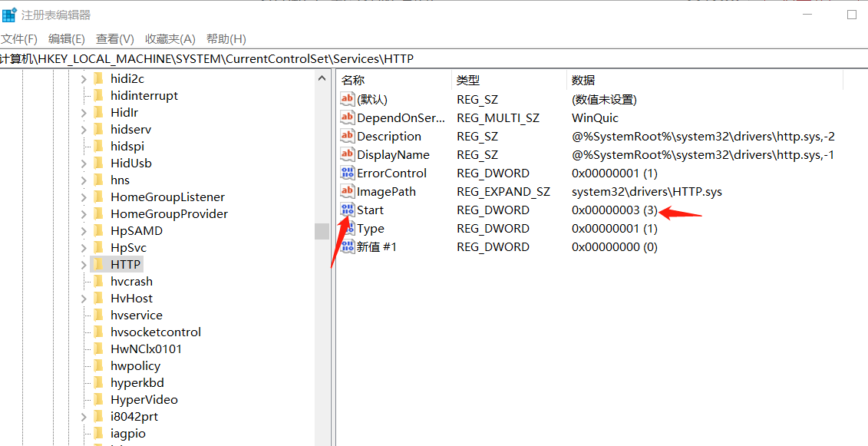Expand the hns tree node

(x=84, y=180)
